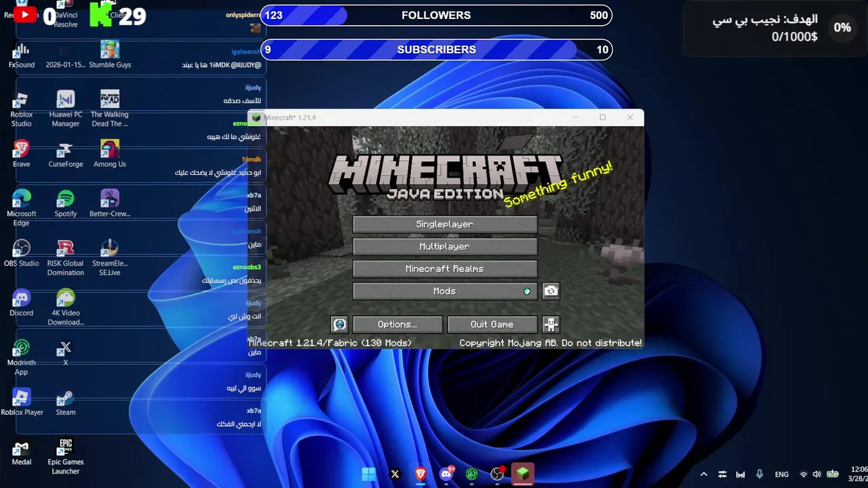This screenshot has width=868, height=488.
Task: Start a Singleplayer game in Minecraft
Action: point(445,224)
